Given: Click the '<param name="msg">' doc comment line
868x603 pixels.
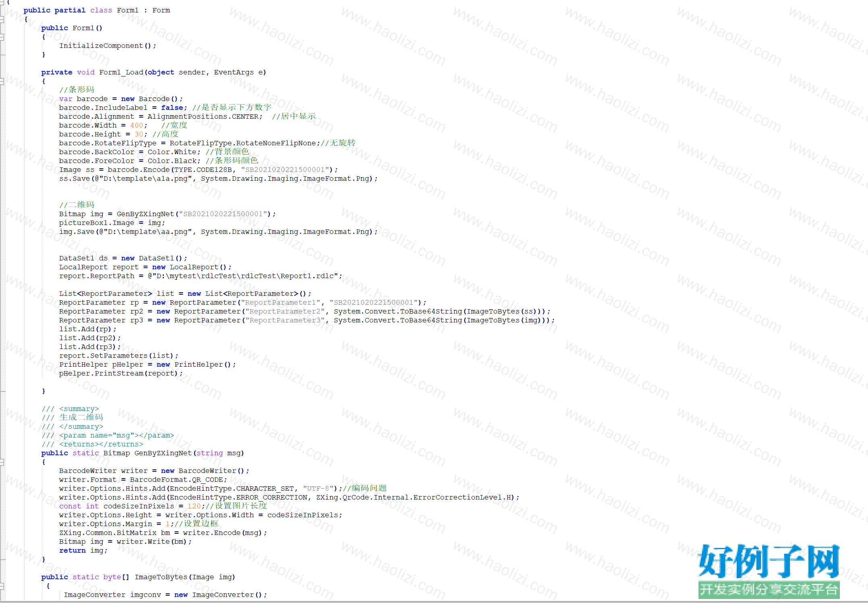Looking at the screenshot, I should pos(108,435).
